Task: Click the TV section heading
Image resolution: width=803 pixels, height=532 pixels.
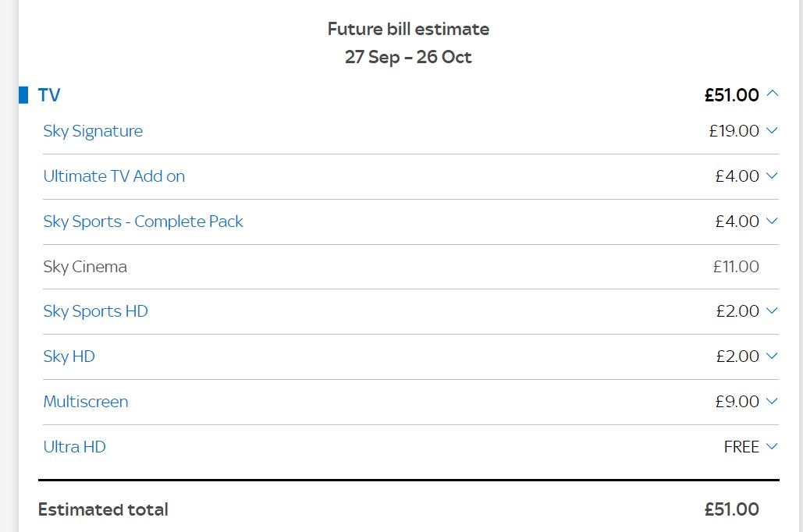Action: tap(49, 94)
